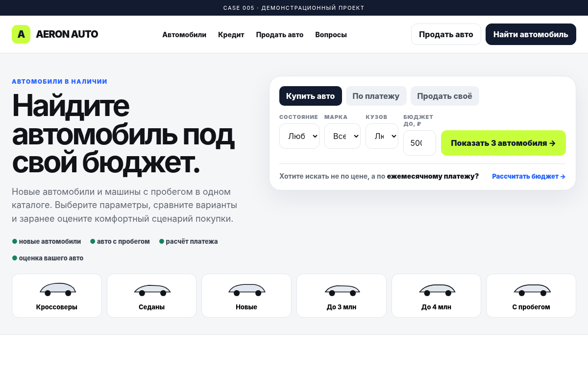This screenshot has height=372, width=588.
Task: Click the авто с пробегом tag
Action: click(120, 241)
